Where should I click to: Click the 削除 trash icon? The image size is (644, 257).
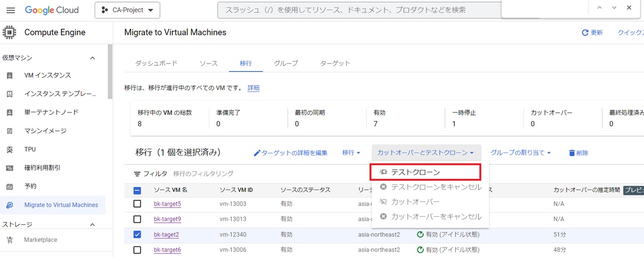(572, 153)
